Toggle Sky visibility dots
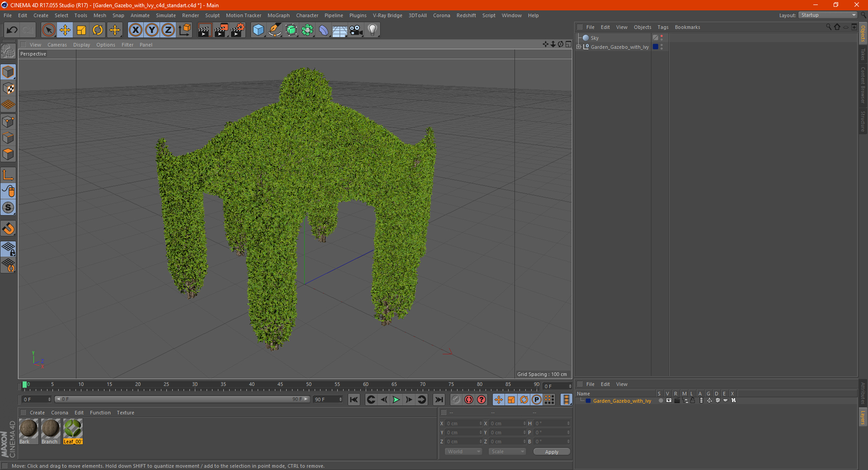The height and width of the screenshot is (470, 868). click(661, 38)
